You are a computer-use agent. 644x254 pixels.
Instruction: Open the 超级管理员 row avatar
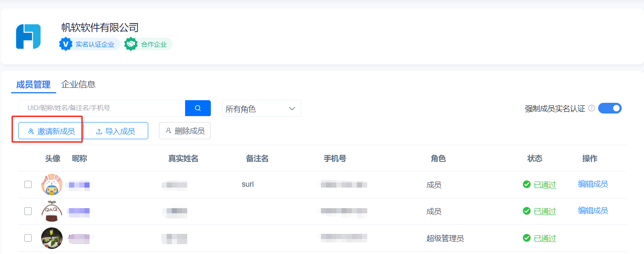pos(52,238)
